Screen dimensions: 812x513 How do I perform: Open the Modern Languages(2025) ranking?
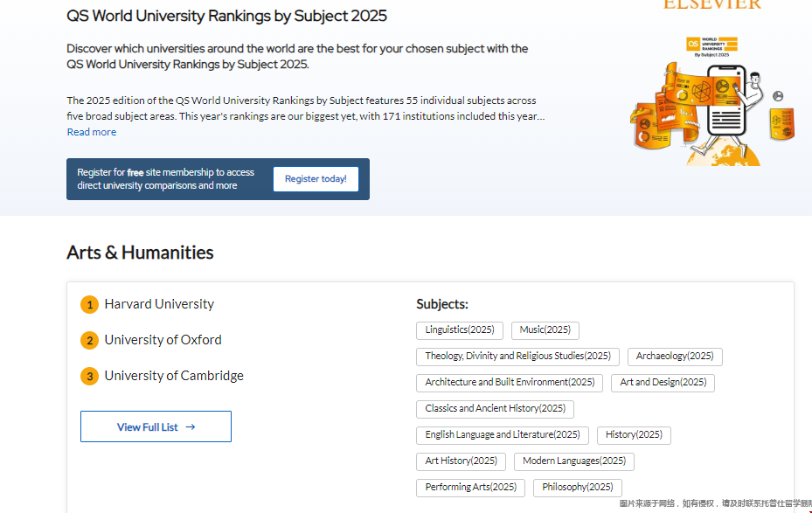coord(573,461)
